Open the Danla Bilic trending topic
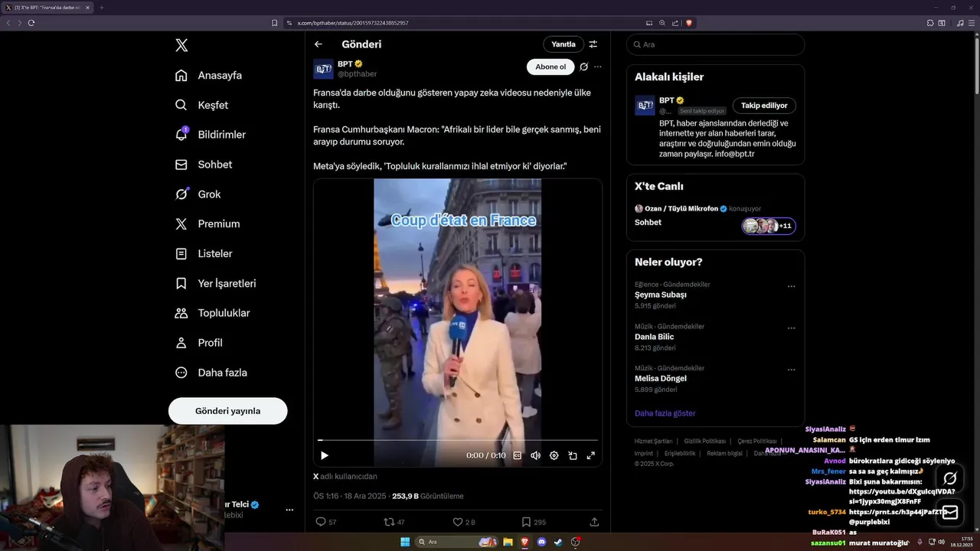This screenshot has height=551, width=980. [x=655, y=337]
